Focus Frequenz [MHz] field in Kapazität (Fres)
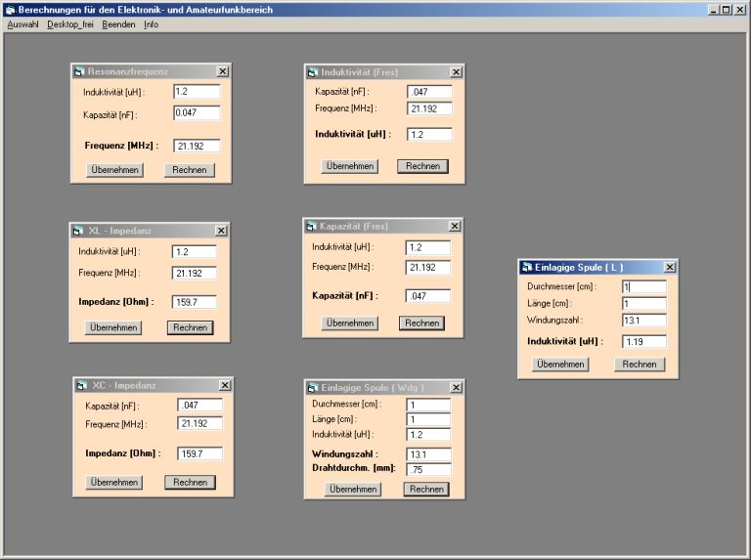The height and width of the screenshot is (560, 751). (x=427, y=268)
